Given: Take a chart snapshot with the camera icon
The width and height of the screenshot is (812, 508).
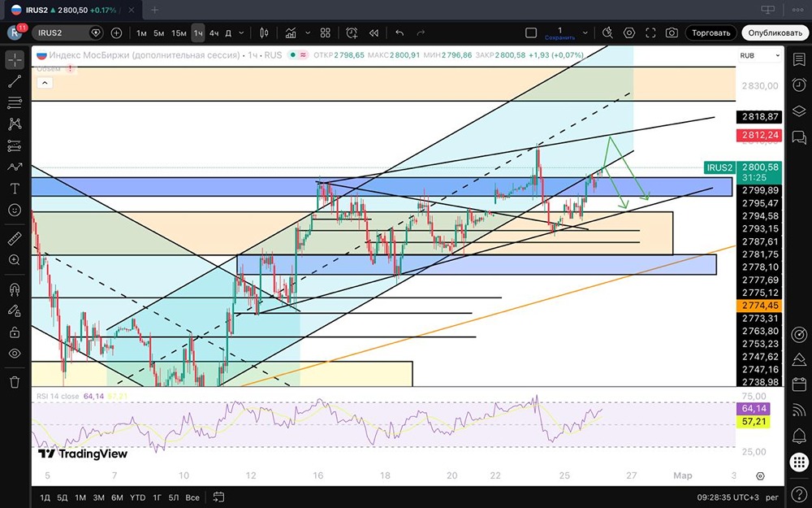Looking at the screenshot, I should (x=672, y=33).
